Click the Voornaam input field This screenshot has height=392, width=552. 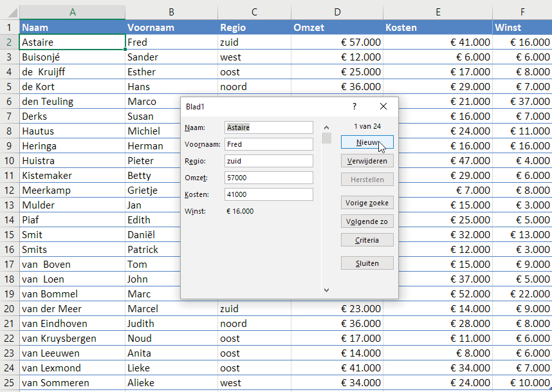tap(268, 144)
